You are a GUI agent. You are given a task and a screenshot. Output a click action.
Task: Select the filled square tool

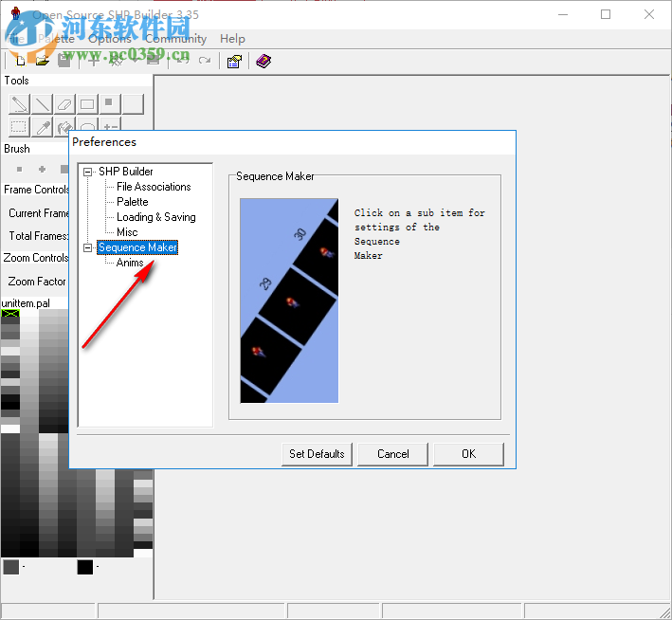click(110, 104)
